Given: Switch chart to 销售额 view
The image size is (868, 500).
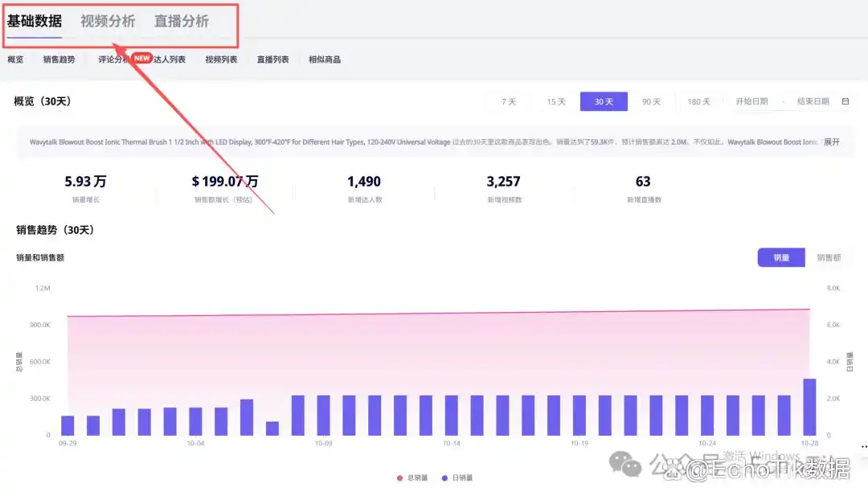Looking at the screenshot, I should click(828, 258).
